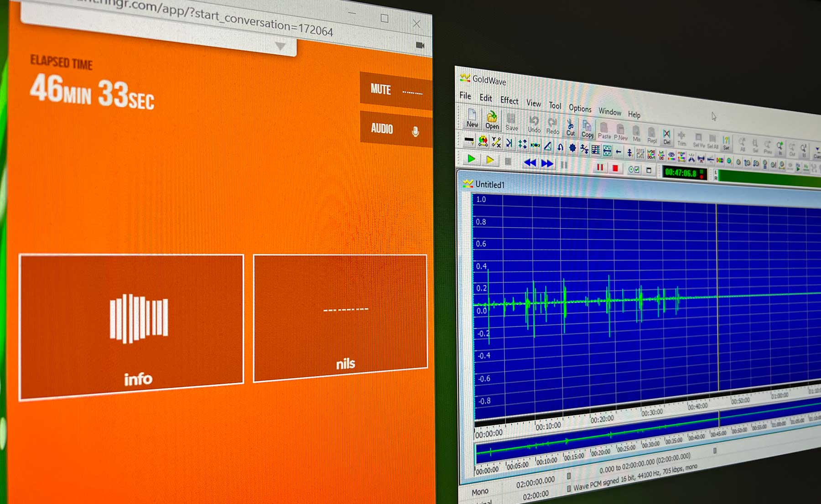
Task: Click the recording position line in waveform
Action: pos(717,296)
